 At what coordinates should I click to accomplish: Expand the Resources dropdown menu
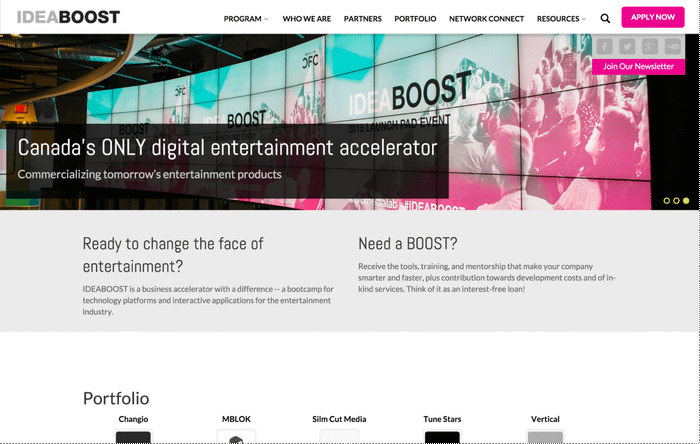(561, 19)
